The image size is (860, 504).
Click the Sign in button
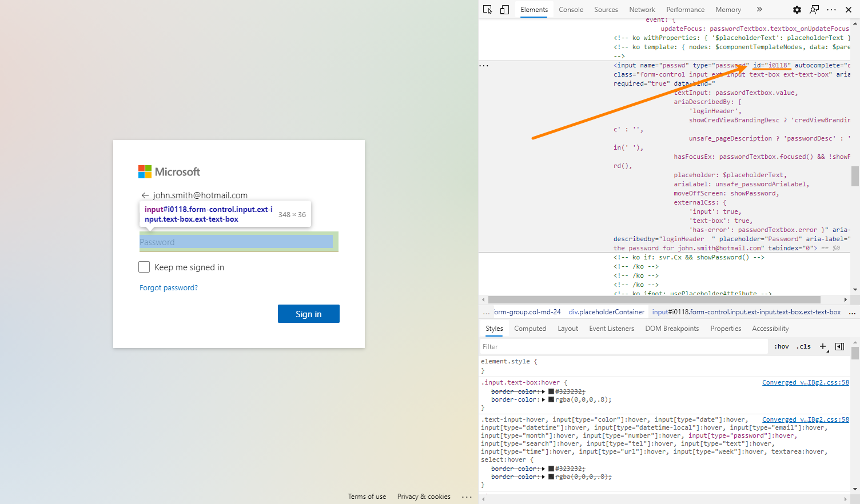click(308, 313)
